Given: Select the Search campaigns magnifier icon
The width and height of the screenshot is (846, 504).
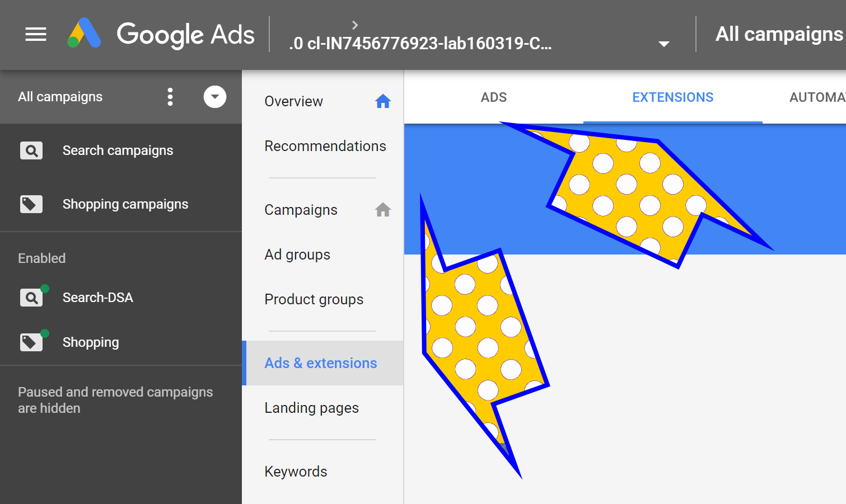Looking at the screenshot, I should coord(31,150).
